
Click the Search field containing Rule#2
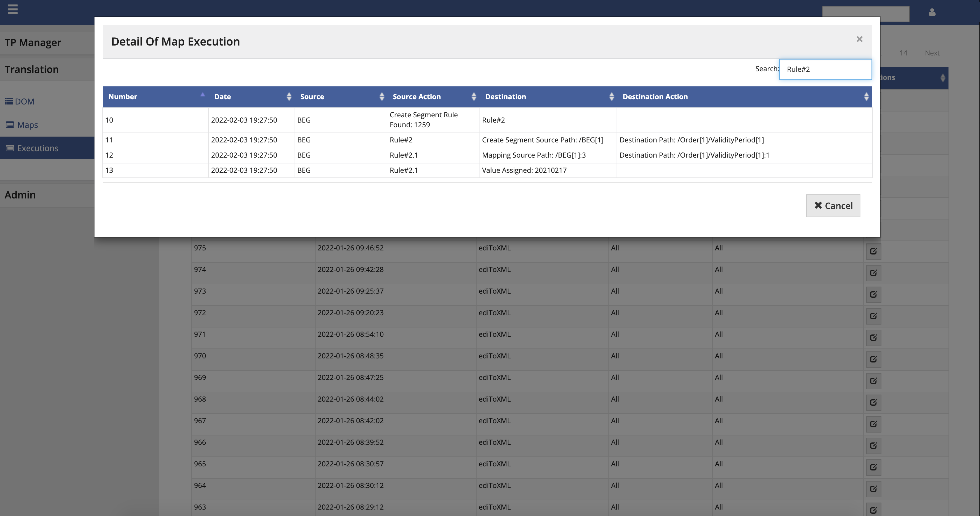[825, 69]
